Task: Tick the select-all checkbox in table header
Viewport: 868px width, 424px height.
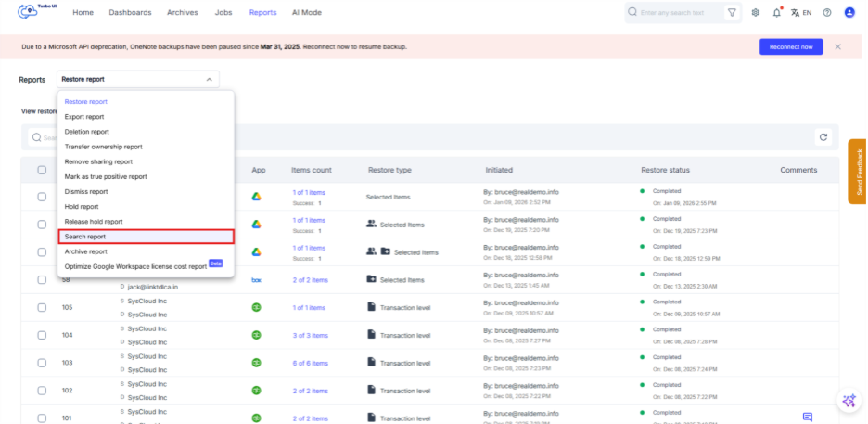Action: [42, 170]
